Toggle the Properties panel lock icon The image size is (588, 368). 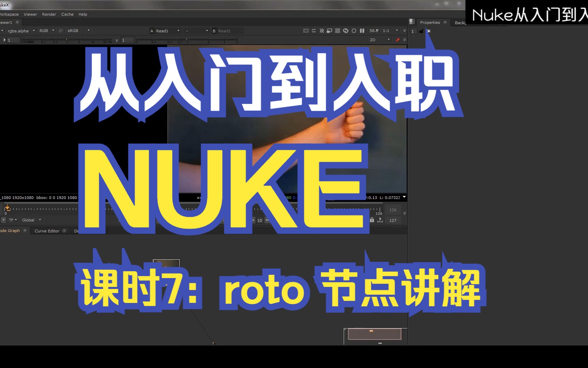tap(421, 31)
